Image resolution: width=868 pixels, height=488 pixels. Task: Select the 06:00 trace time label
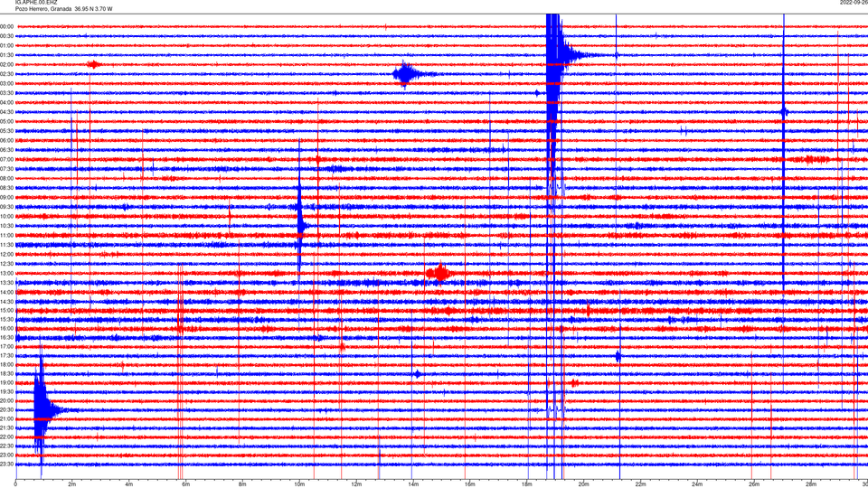pos(7,141)
